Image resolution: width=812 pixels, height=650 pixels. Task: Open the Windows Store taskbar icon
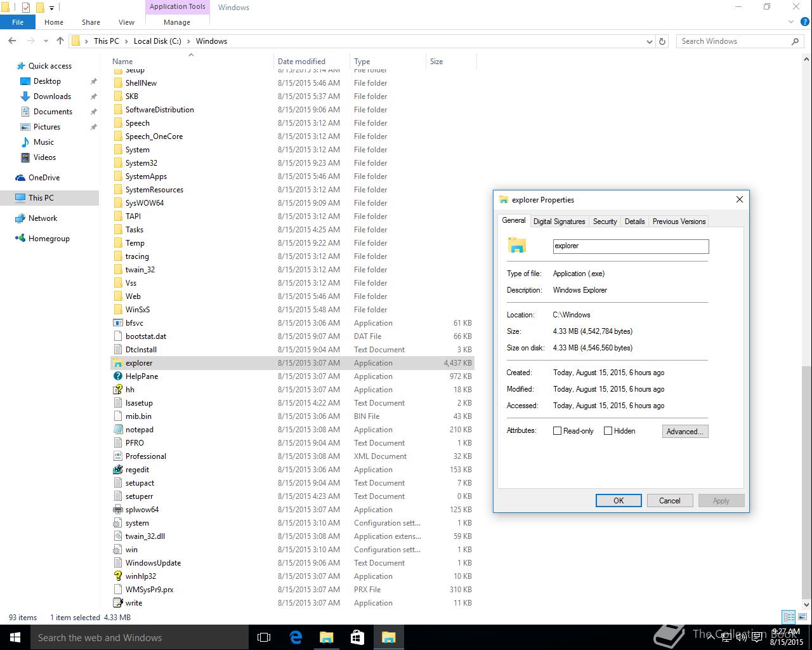tap(357, 637)
